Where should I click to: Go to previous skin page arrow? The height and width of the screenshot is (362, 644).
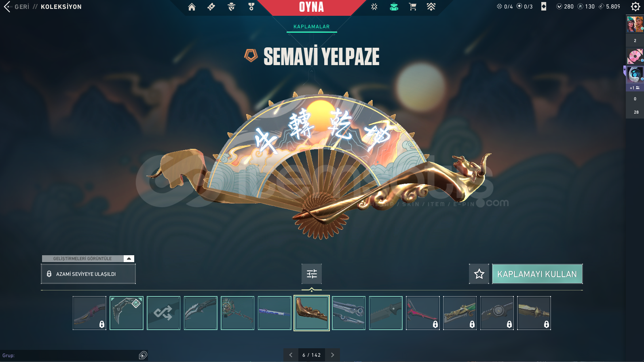click(291, 355)
